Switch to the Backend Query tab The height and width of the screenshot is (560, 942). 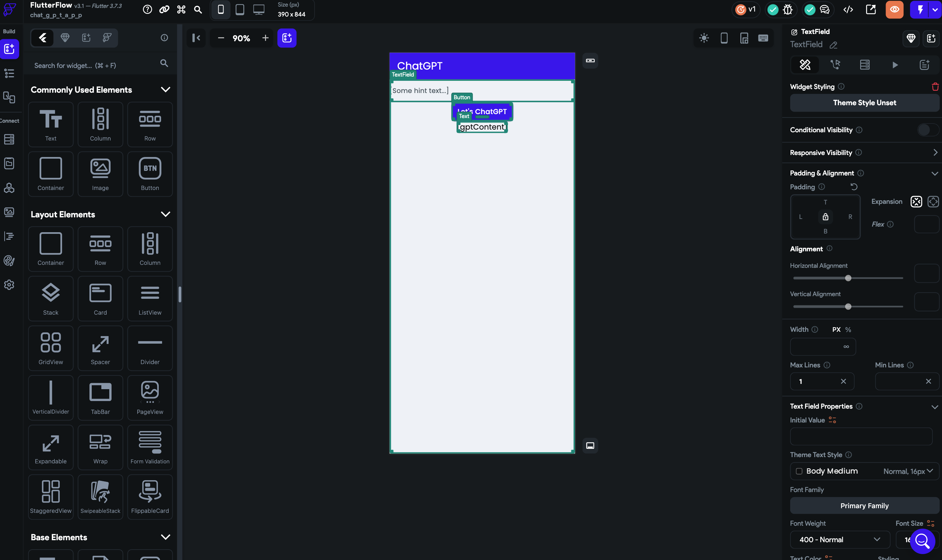click(x=865, y=65)
